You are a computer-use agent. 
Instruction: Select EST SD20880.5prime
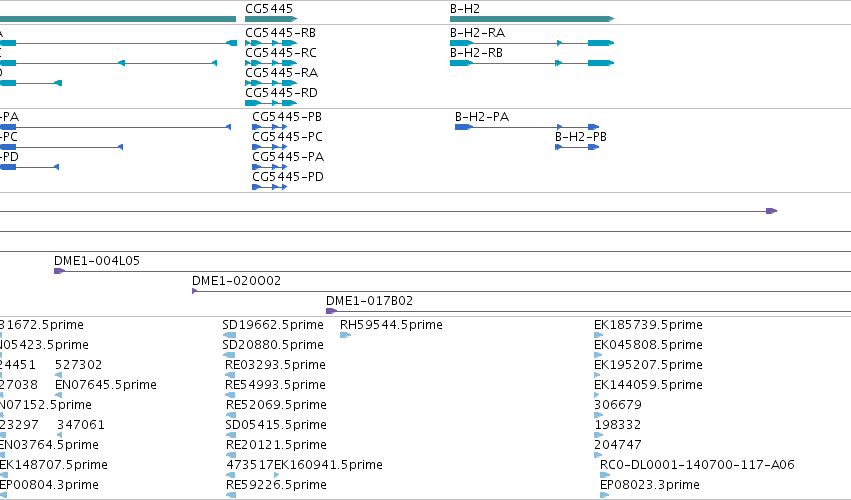272,345
